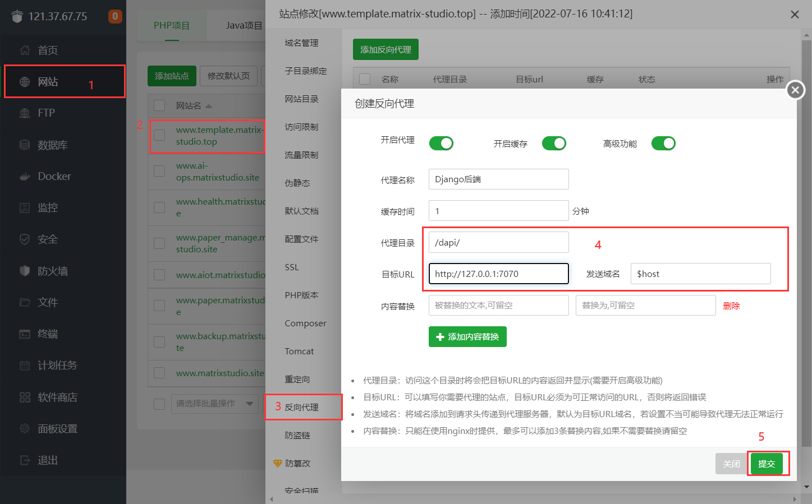Switch to the Java项目 tab

[x=244, y=25]
